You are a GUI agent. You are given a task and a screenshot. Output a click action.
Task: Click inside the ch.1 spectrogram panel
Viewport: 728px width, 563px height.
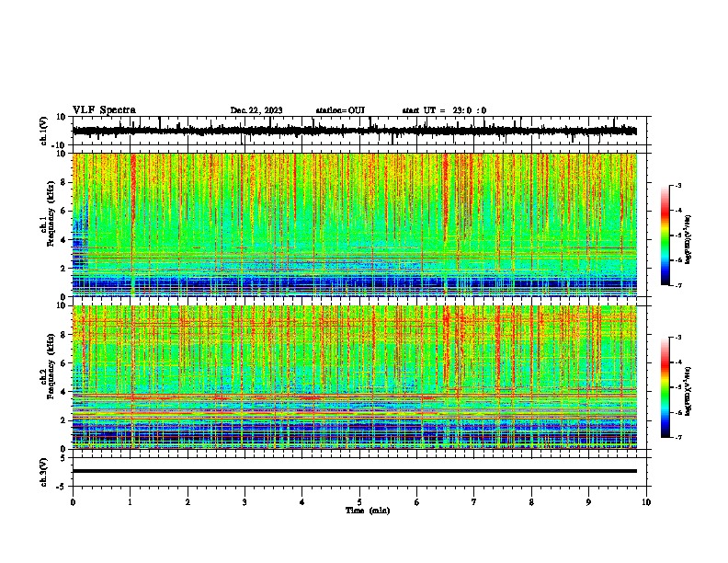pyautogui.click(x=355, y=224)
